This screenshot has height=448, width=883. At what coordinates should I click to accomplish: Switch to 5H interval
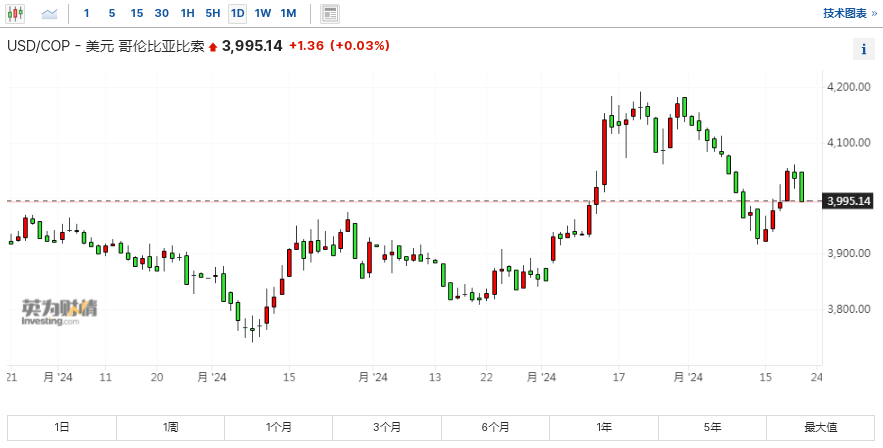(212, 14)
